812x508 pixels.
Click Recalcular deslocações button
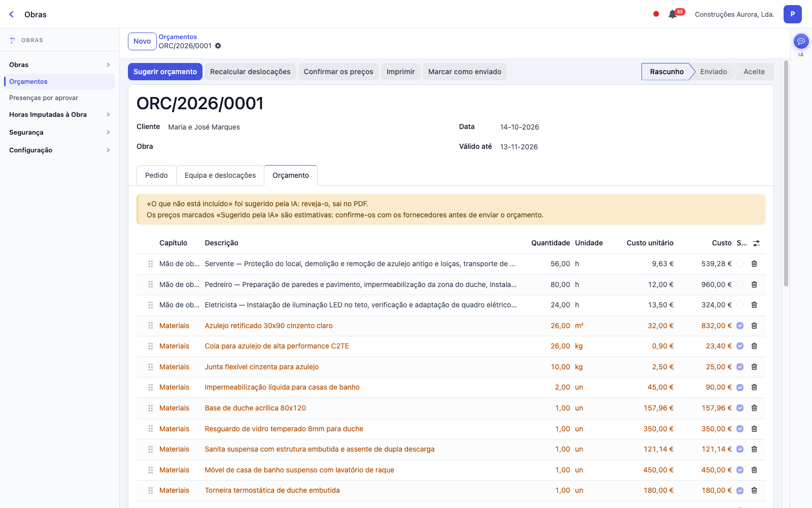point(250,72)
